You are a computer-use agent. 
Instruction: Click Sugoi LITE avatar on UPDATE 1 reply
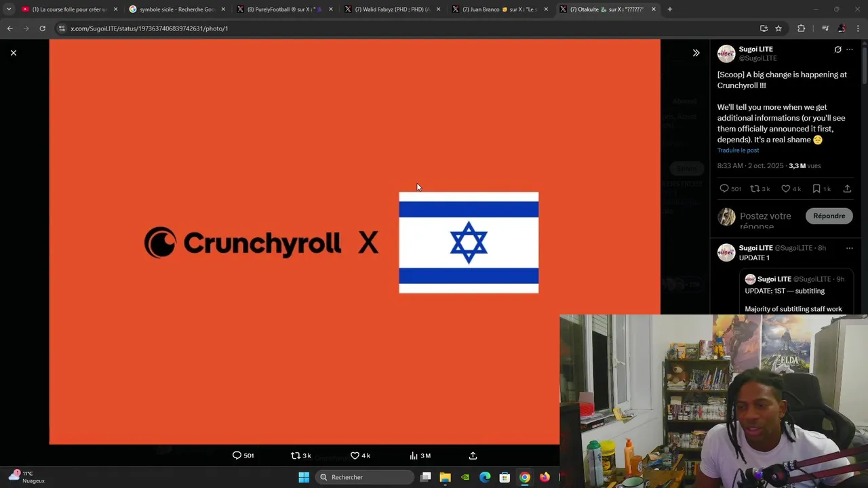(726, 252)
